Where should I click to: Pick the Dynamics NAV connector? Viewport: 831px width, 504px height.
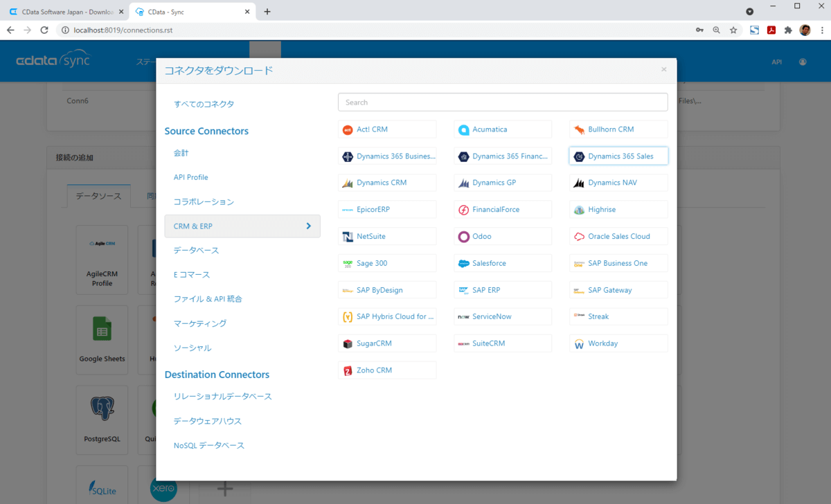[x=618, y=183]
